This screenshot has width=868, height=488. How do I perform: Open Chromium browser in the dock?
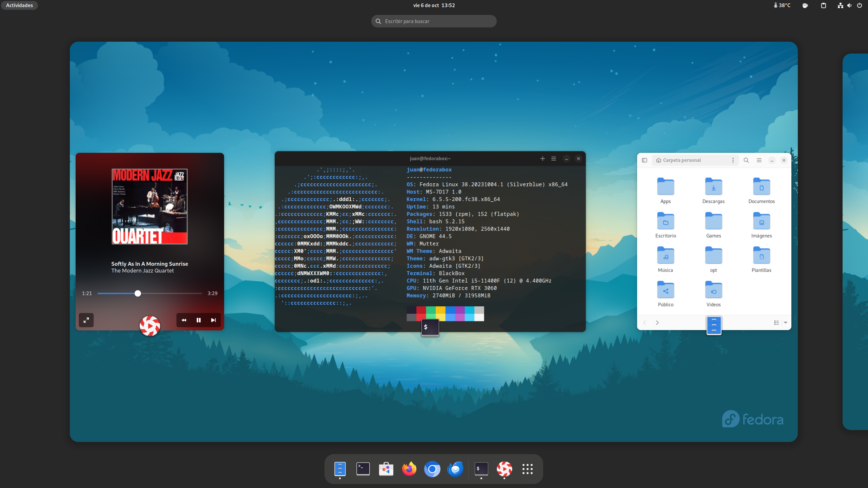click(432, 469)
